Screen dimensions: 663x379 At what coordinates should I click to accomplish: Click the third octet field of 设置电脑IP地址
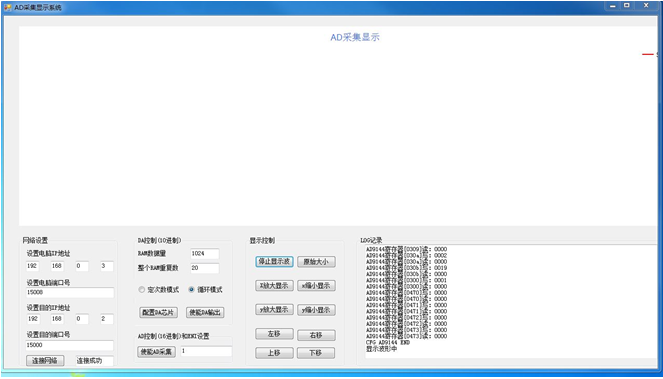tap(82, 266)
